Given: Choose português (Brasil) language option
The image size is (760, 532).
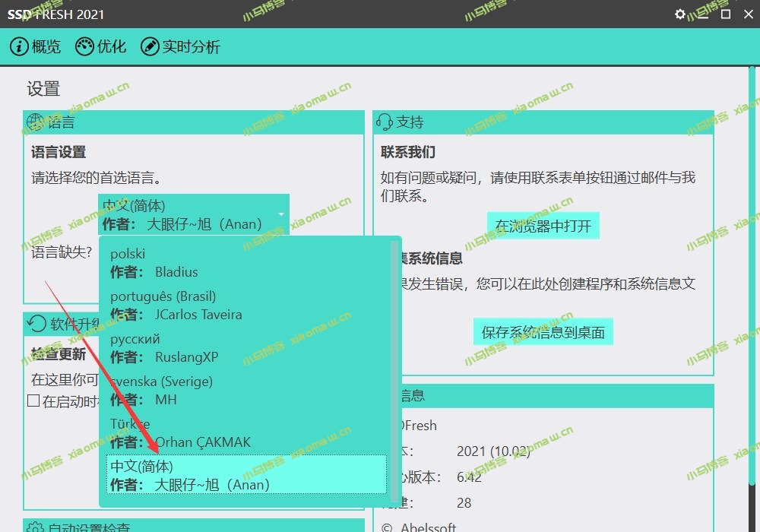Looking at the screenshot, I should (x=246, y=306).
